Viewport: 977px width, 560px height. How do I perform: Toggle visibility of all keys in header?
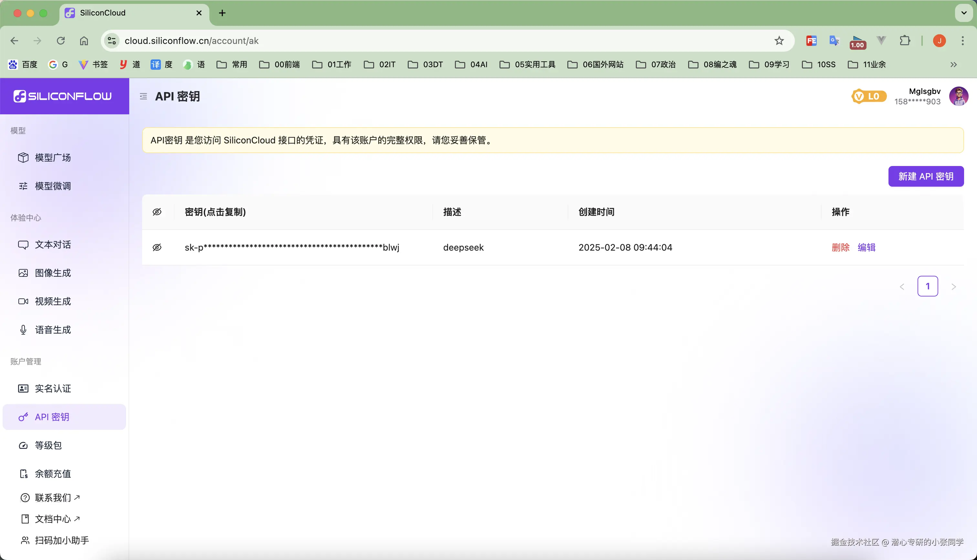pyautogui.click(x=157, y=212)
